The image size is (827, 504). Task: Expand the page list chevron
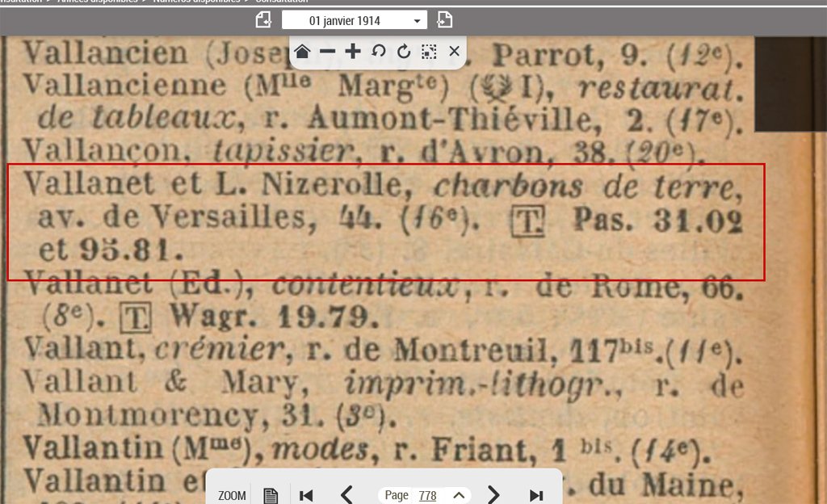pyautogui.click(x=459, y=495)
